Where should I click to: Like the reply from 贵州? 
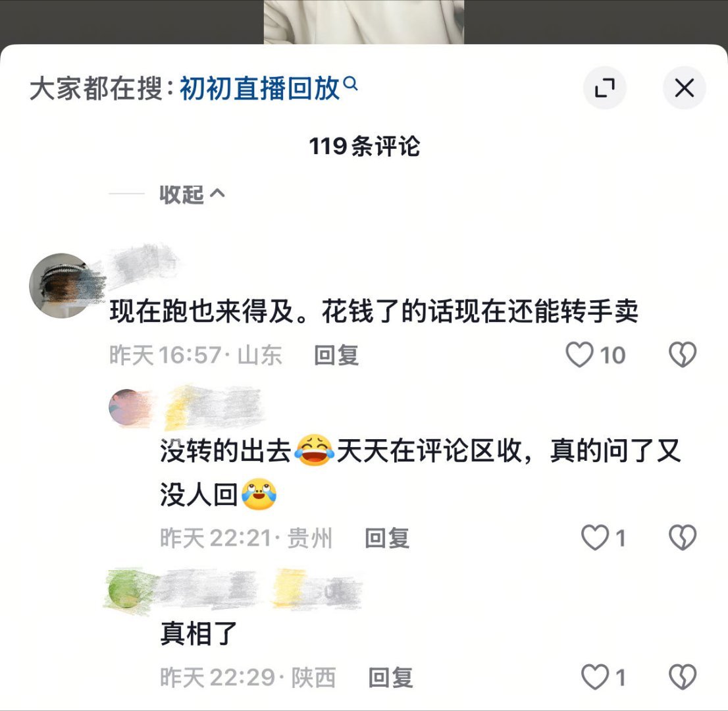[595, 538]
